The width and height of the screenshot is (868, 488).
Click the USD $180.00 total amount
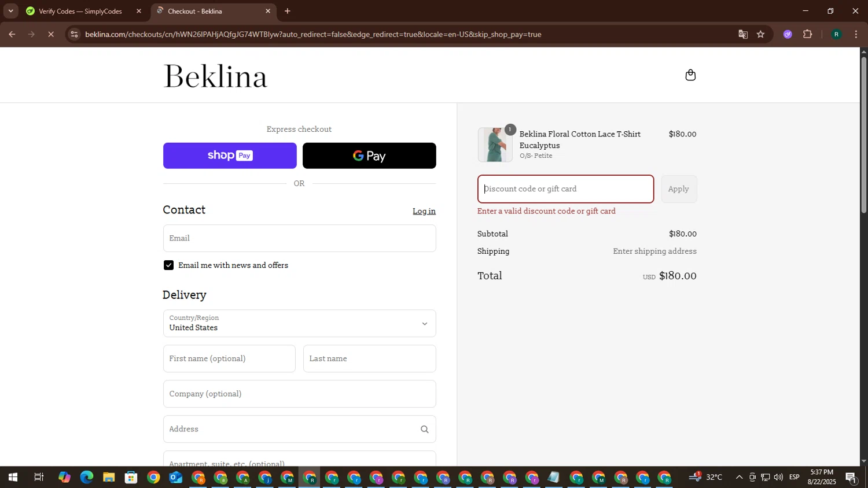670,276
